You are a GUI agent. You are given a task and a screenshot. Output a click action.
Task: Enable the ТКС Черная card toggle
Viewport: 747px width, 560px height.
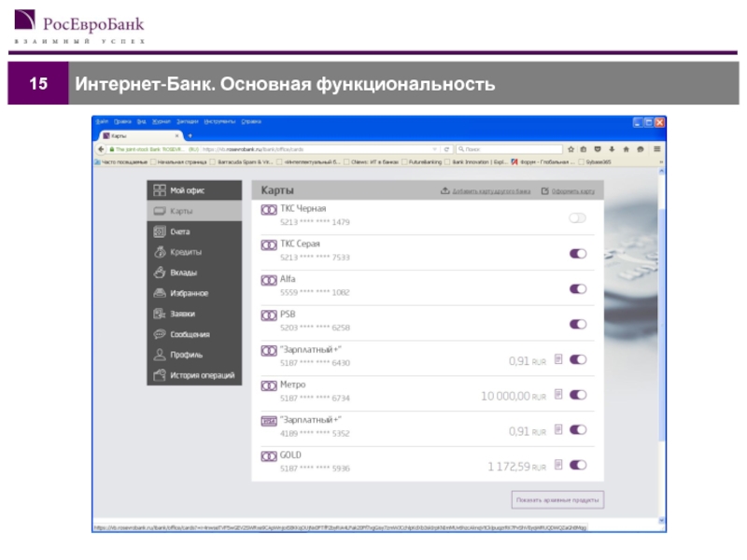[x=577, y=218]
